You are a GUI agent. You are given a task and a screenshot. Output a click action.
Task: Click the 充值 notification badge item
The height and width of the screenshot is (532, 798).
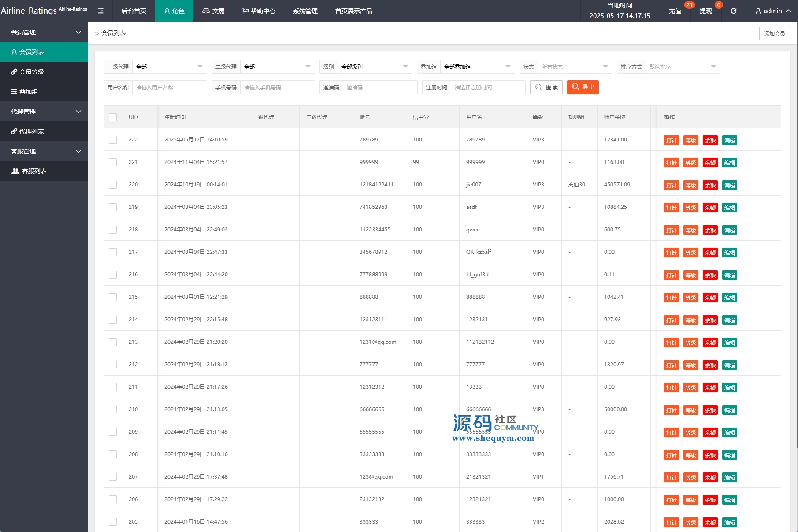click(x=675, y=11)
